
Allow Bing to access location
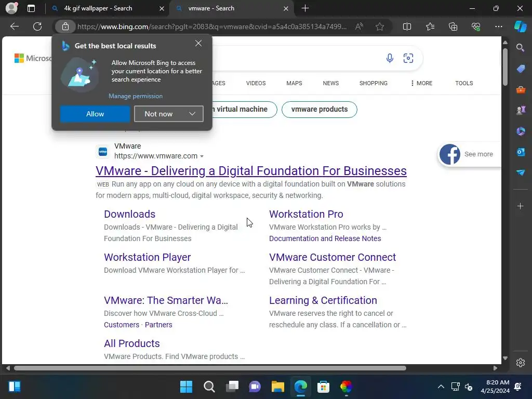pyautogui.click(x=95, y=114)
